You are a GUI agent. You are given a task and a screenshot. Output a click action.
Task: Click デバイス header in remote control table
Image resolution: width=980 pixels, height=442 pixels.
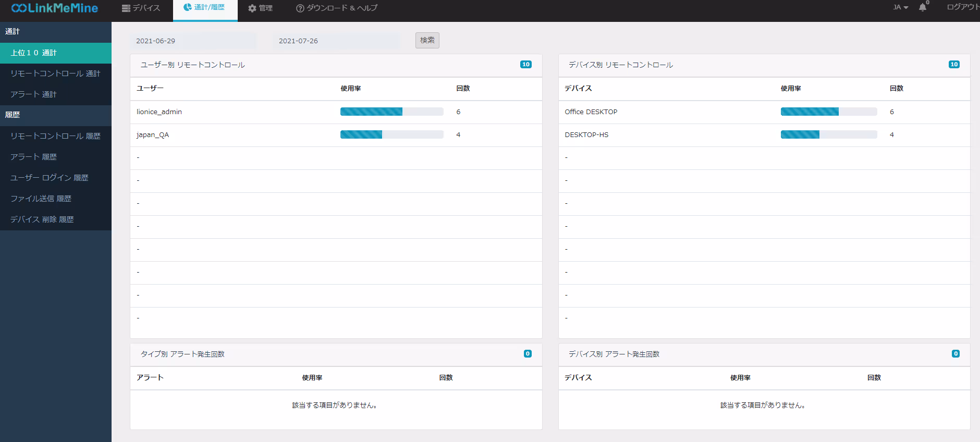[578, 88]
